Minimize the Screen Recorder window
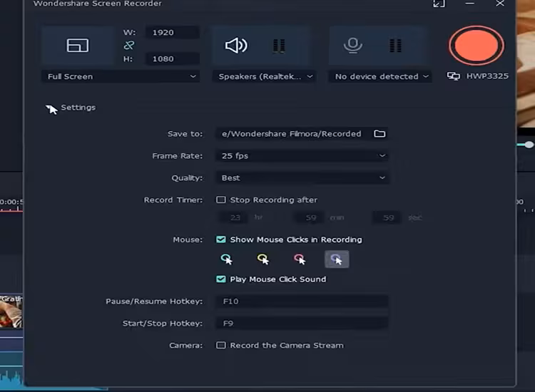 coord(470,4)
